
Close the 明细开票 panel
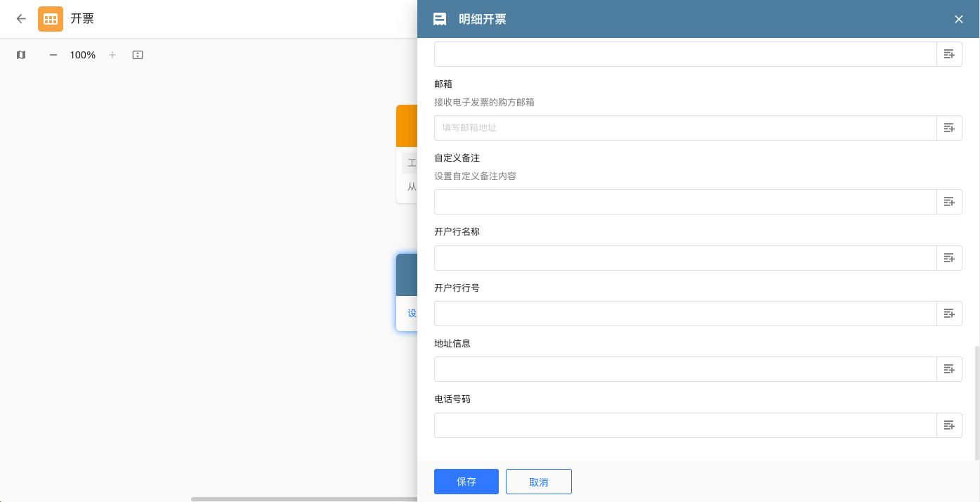pyautogui.click(x=958, y=19)
